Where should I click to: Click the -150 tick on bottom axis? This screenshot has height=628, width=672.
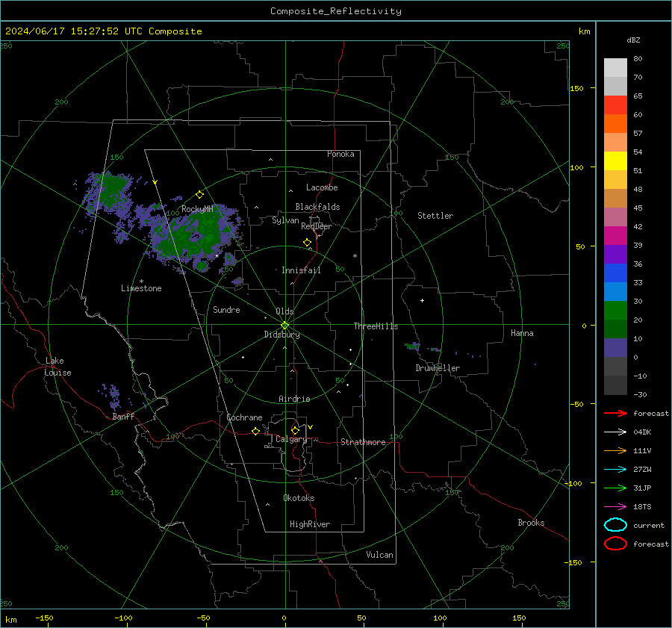coord(44,618)
